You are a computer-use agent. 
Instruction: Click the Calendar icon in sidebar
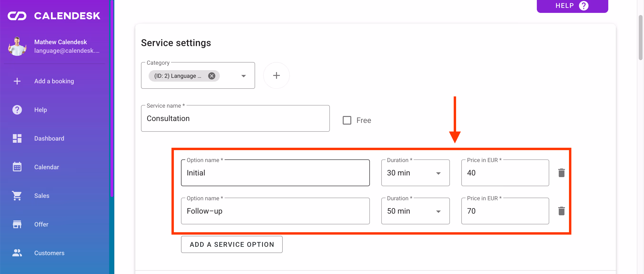click(x=17, y=167)
